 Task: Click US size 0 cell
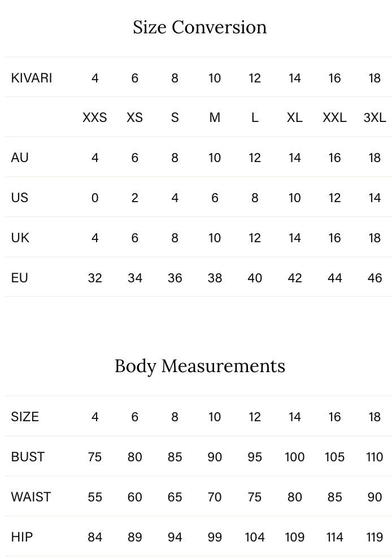click(x=94, y=198)
